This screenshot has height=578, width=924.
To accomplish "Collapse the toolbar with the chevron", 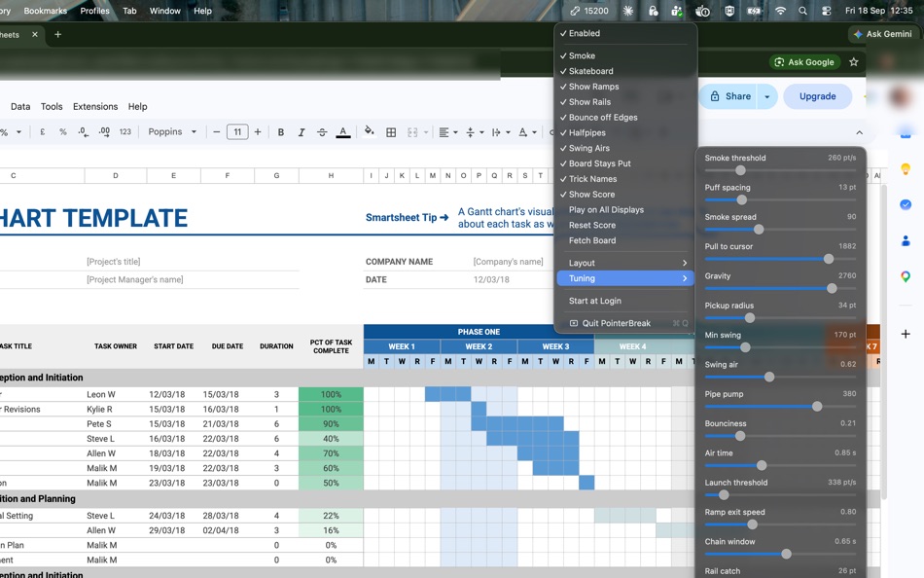I will point(859,132).
